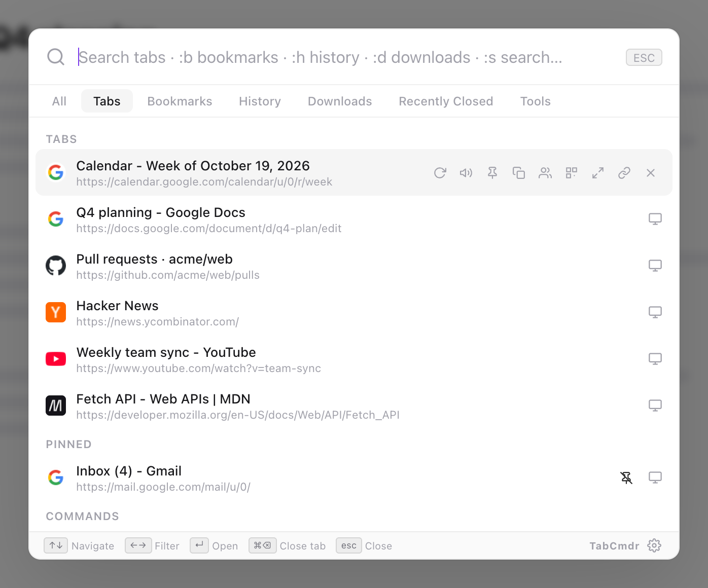The image size is (708, 588).
Task: Click the Google favicon on Calendar row
Action: tap(56, 172)
